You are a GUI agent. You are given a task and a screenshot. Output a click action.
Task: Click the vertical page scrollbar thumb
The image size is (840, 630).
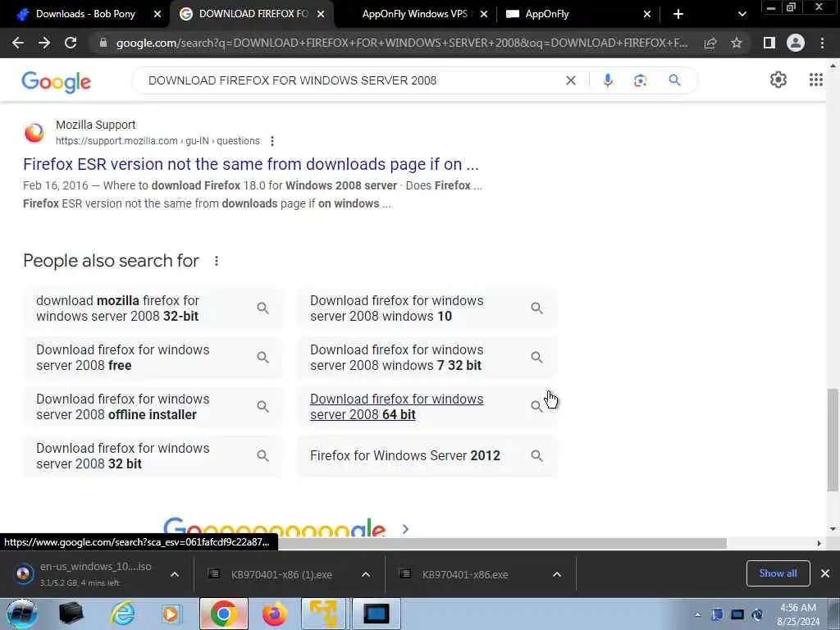click(833, 440)
